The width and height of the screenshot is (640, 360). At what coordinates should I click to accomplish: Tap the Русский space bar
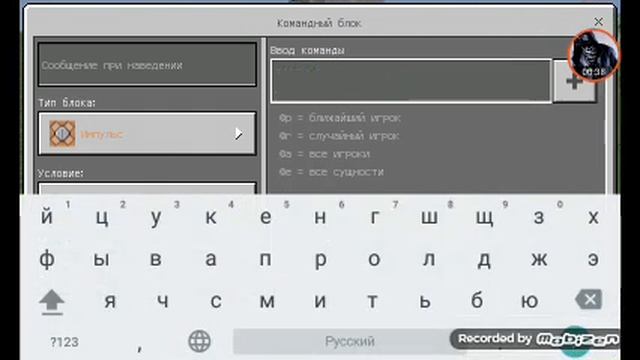tap(349, 341)
